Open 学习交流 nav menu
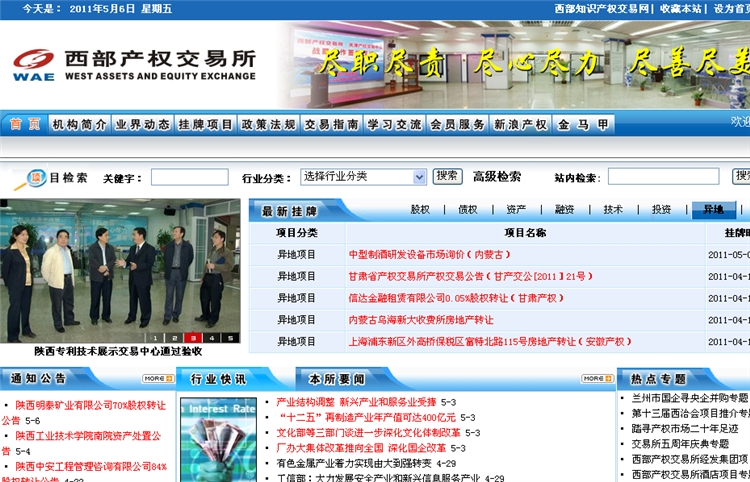Viewport: 750px width, 482px height. (x=395, y=124)
